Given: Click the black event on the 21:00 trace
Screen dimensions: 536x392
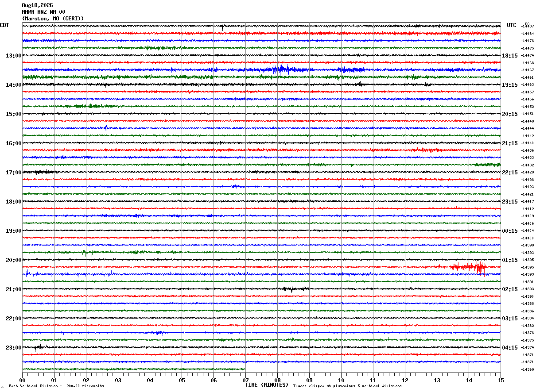Looking at the screenshot, I should tap(292, 289).
